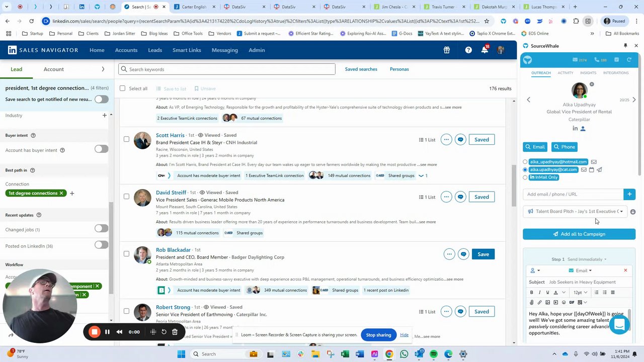This screenshot has height=362, width=644.
Task: Select the InMail Only radio option
Action: coord(525,177)
